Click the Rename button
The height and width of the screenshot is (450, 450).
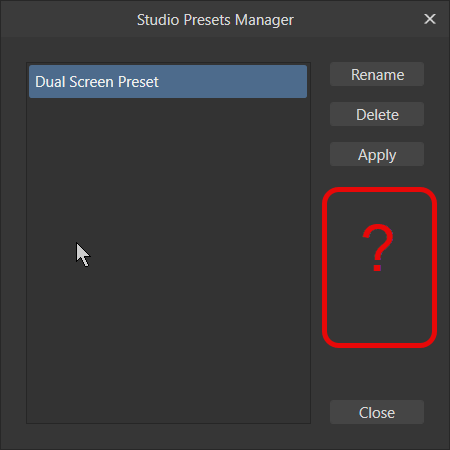377,74
